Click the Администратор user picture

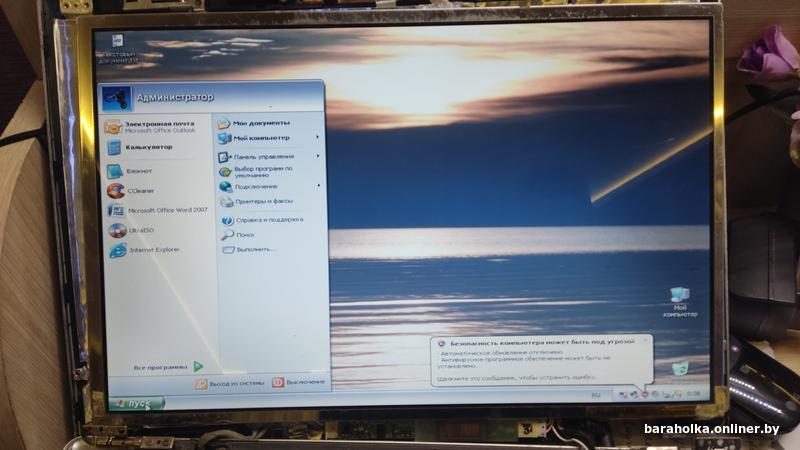click(116, 98)
